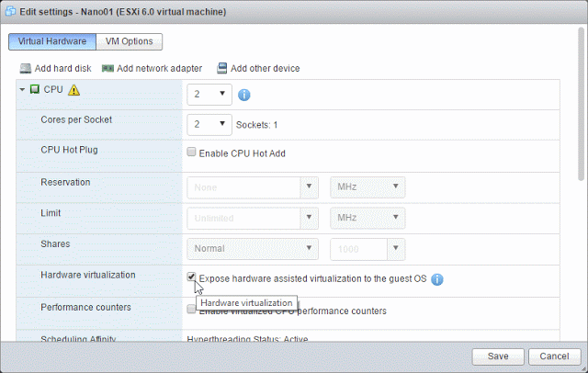Click the Sockets: 1 text
The image size is (588, 373).
point(257,125)
